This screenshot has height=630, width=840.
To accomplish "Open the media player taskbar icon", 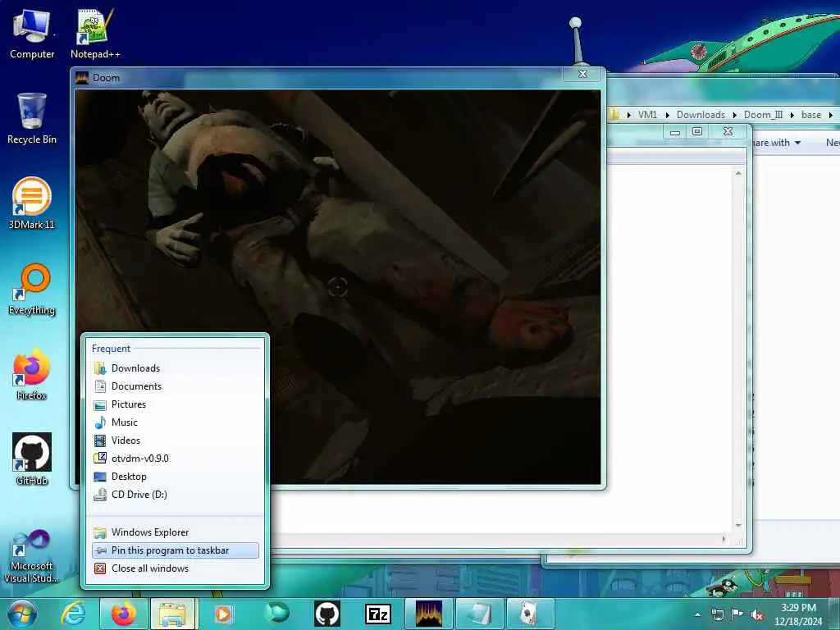I will 223,614.
